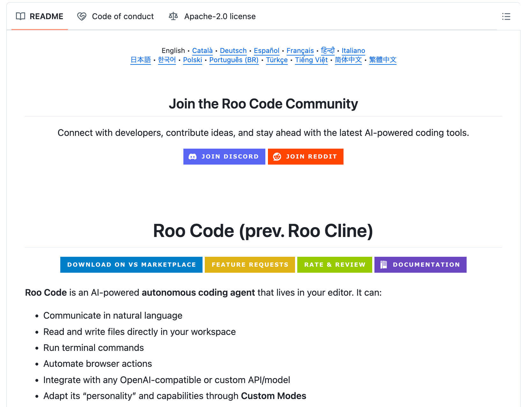Switch to the README tab
Screen dimensions: 532x407
coord(40,17)
